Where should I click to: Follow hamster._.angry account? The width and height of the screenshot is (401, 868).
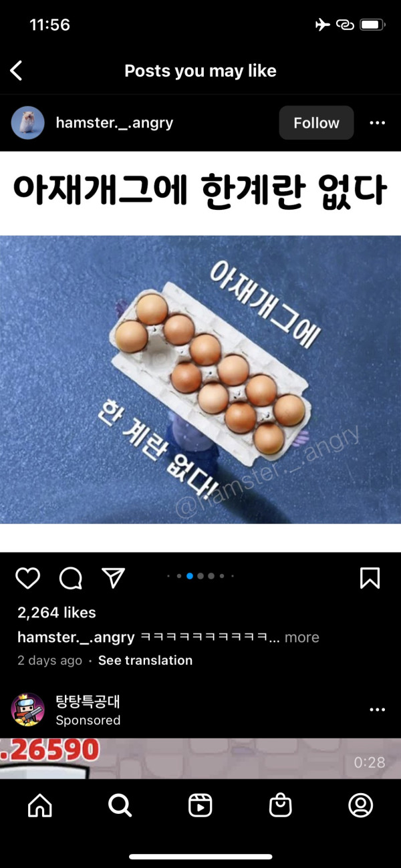316,123
